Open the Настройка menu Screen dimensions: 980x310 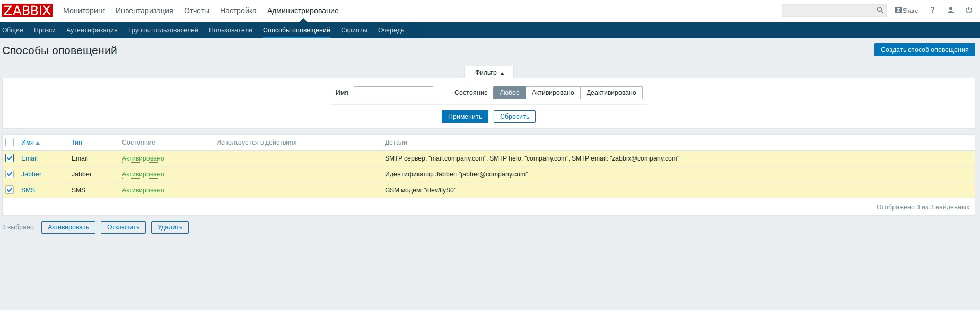(x=238, y=11)
